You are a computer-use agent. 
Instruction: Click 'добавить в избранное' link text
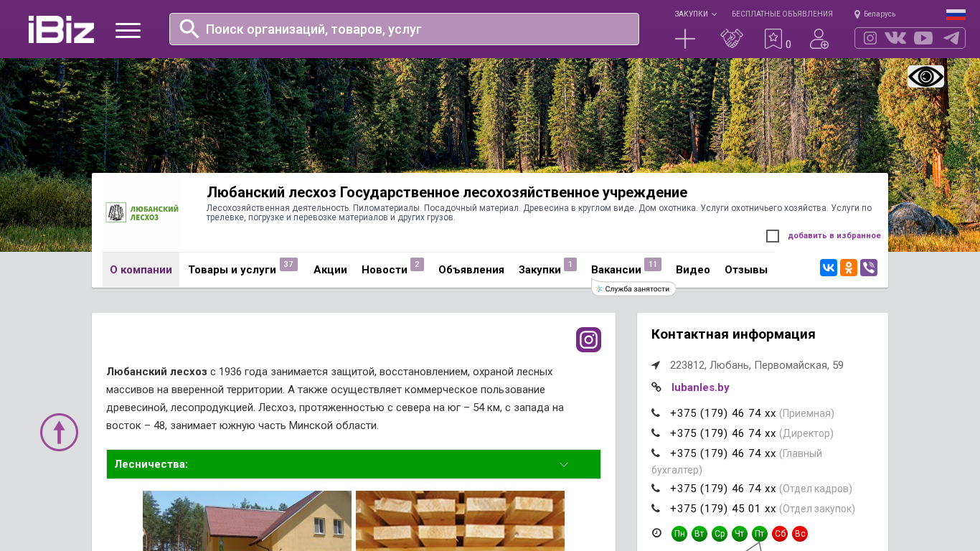click(x=834, y=236)
